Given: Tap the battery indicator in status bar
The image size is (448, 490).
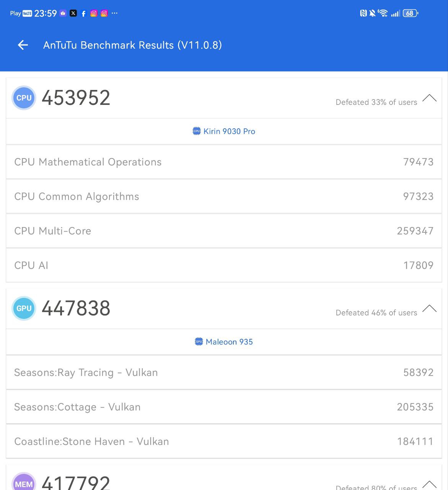Looking at the screenshot, I should [x=411, y=13].
